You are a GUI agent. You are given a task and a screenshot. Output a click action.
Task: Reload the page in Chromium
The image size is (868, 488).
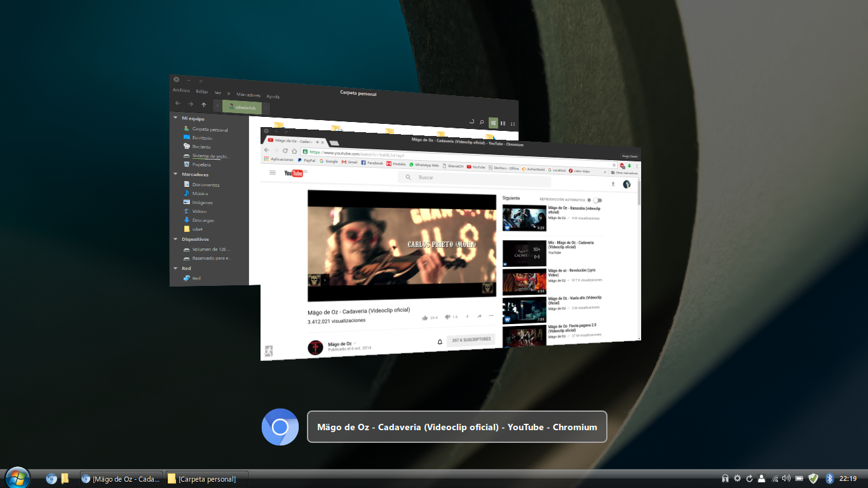click(x=285, y=151)
